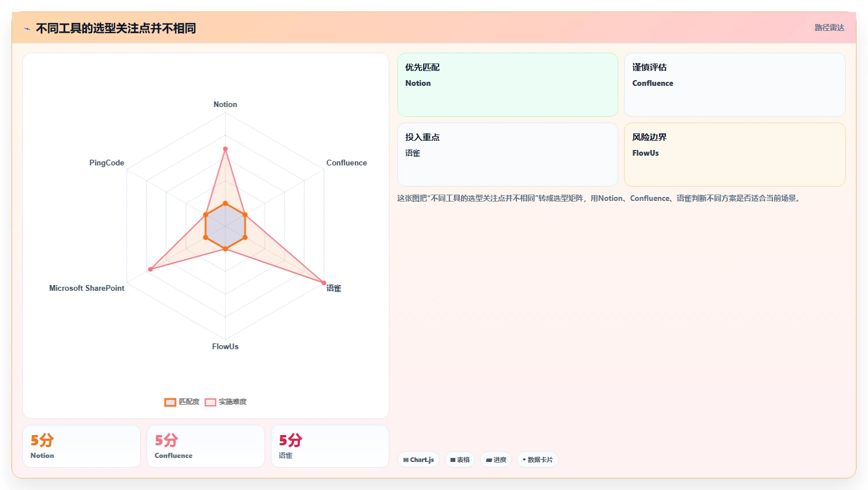868x490 pixels.
Task: Open the 投入重点 语雀 card
Action: tap(508, 155)
